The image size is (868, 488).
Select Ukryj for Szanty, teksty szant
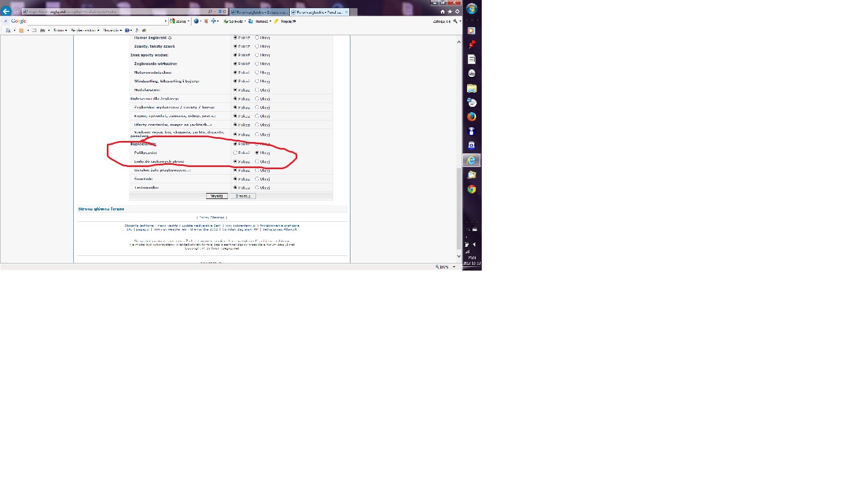[257, 47]
